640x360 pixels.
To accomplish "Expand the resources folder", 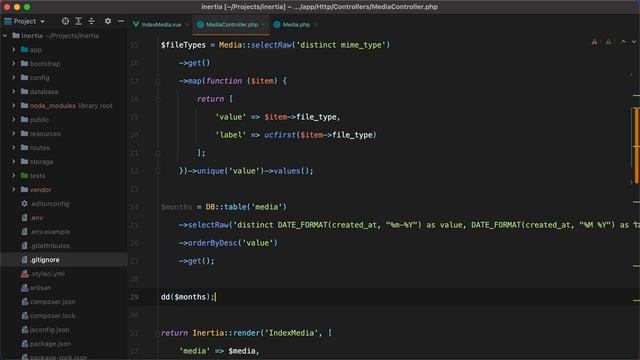I will coord(13,133).
